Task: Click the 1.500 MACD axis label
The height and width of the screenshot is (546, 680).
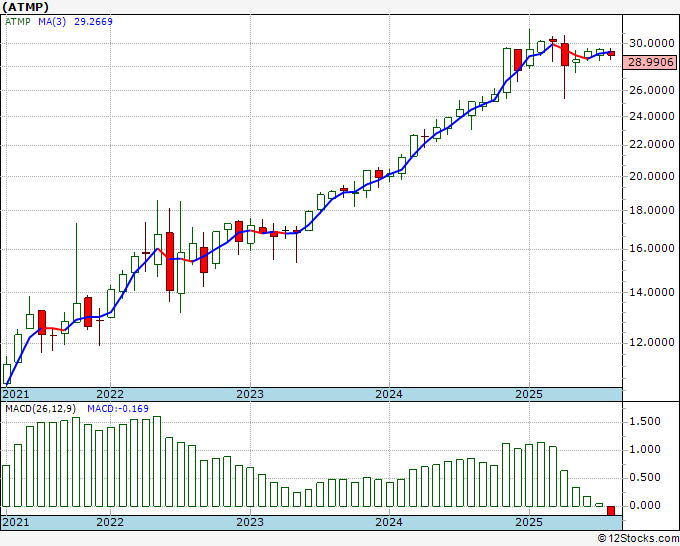Action: coord(644,421)
